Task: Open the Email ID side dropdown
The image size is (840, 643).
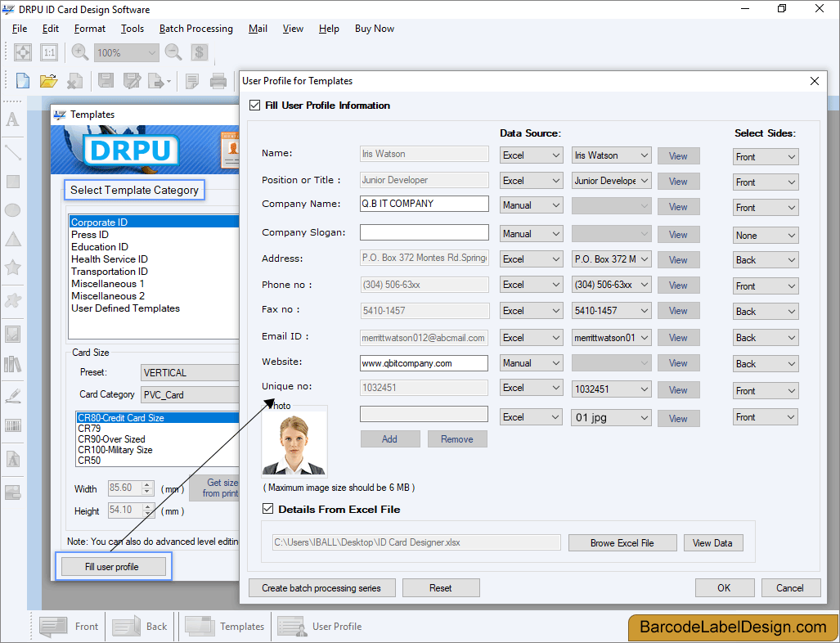Action: click(766, 338)
